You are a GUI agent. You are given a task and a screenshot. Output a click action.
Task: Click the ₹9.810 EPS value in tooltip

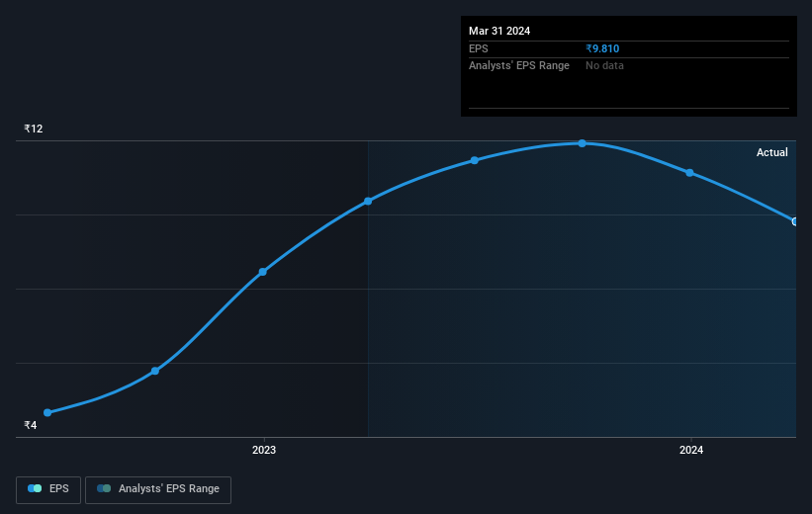(x=602, y=48)
